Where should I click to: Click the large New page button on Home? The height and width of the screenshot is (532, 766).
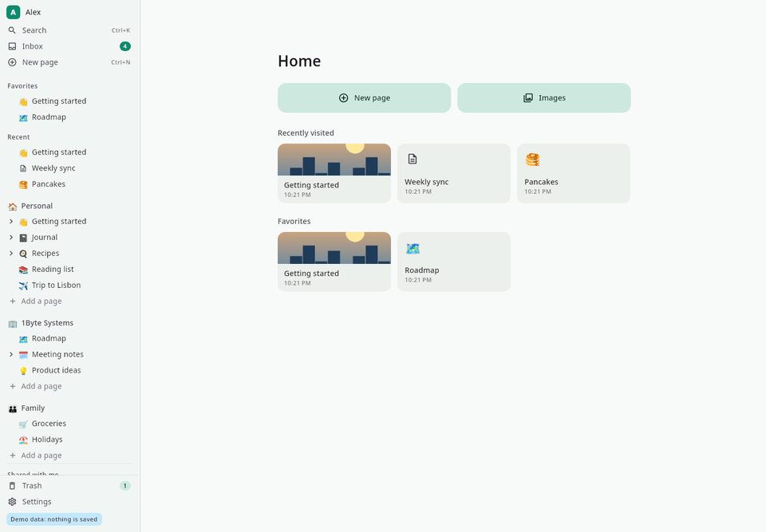pyautogui.click(x=365, y=97)
